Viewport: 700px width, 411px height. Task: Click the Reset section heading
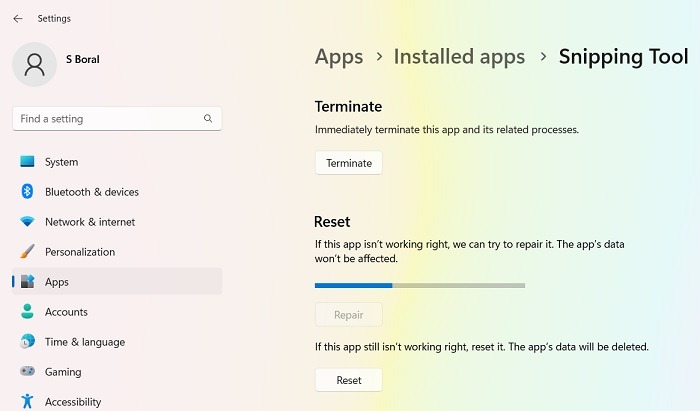[x=332, y=221]
